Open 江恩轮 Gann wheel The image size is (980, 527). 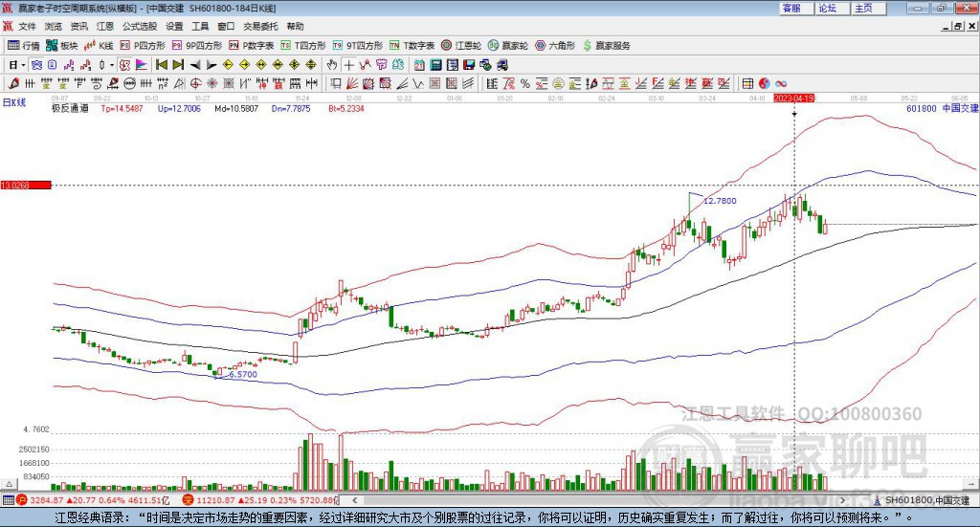[x=461, y=46]
